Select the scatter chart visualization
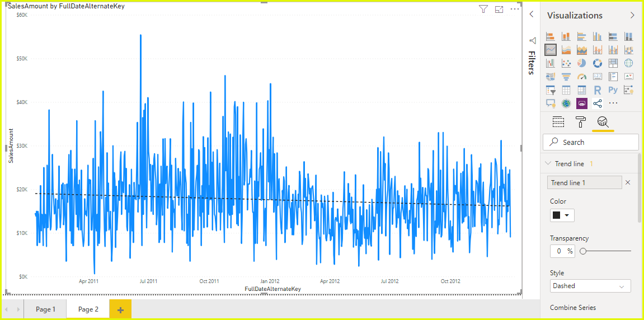The image size is (644, 320). pyautogui.click(x=566, y=63)
